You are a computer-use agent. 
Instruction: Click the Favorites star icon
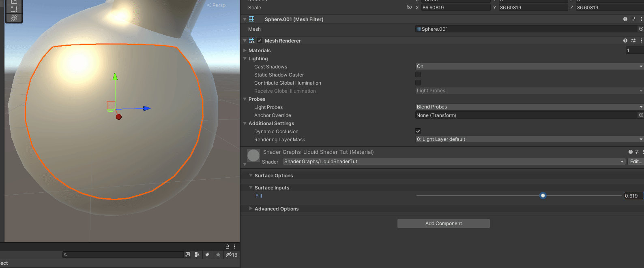pos(218,255)
